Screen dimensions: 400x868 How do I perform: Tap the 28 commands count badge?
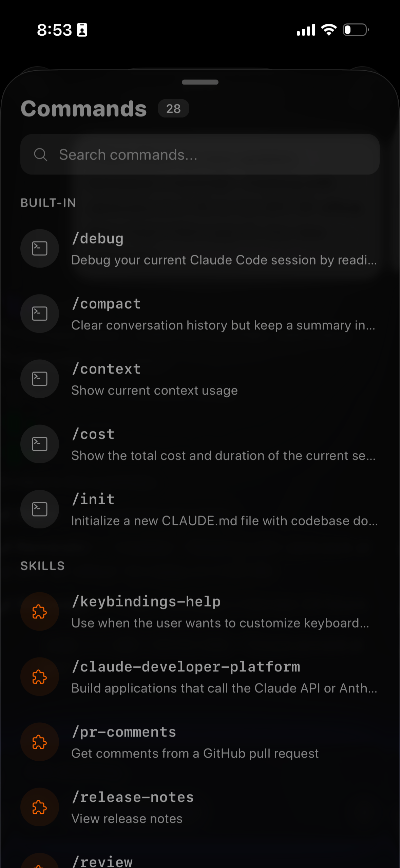tap(173, 109)
